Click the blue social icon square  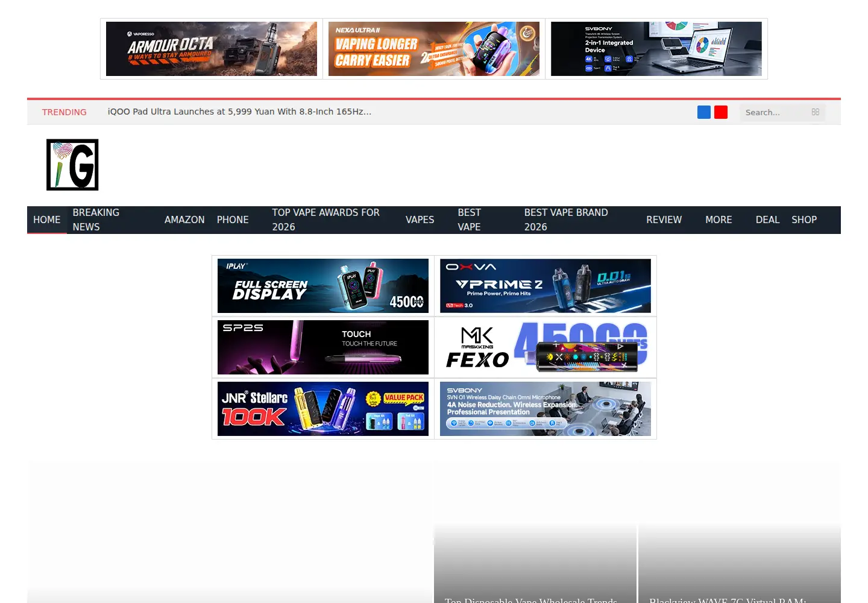coord(704,112)
